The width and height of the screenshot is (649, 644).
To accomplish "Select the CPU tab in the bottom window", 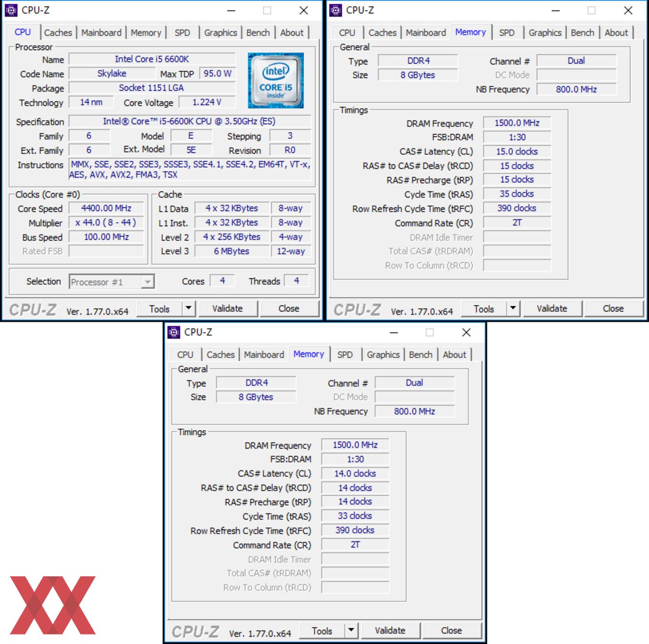I will pos(185,354).
